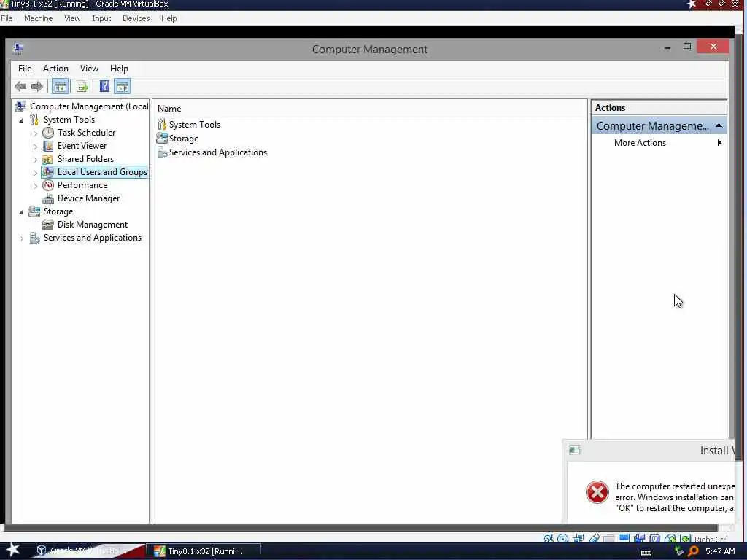Click the Storage icon in Name list
The width and height of the screenshot is (747, 560).
(162, 138)
